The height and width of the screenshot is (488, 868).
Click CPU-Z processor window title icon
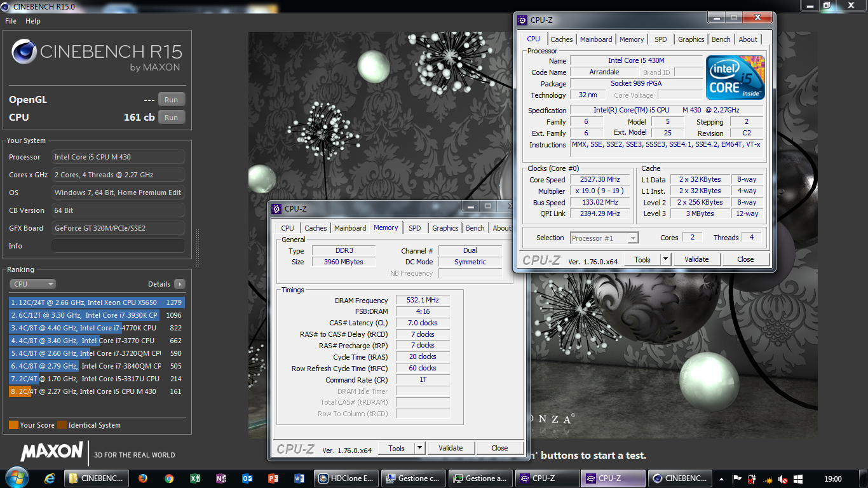pos(523,20)
